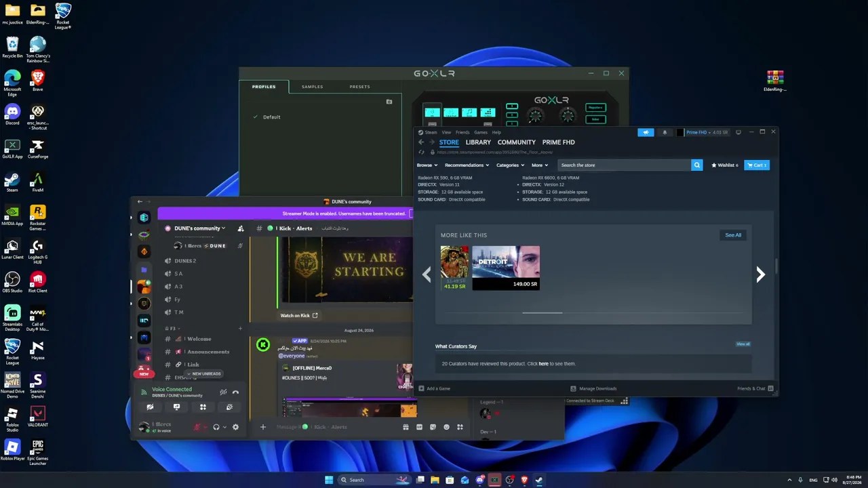Open Detroit game thumbnail in Steam
The image size is (868, 488).
pos(506,268)
